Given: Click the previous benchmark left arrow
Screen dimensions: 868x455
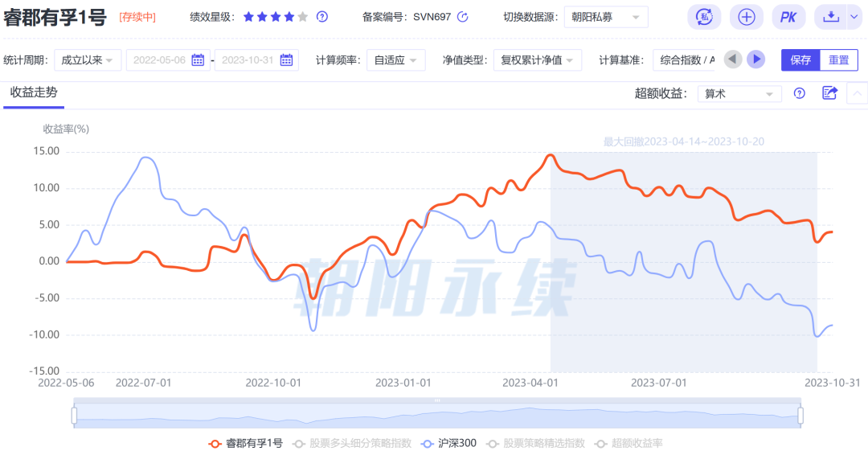Looking at the screenshot, I should tap(733, 59).
